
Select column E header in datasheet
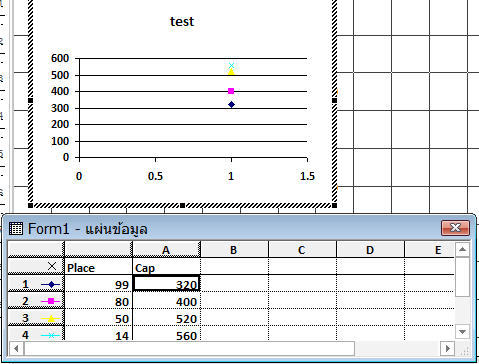click(429, 249)
